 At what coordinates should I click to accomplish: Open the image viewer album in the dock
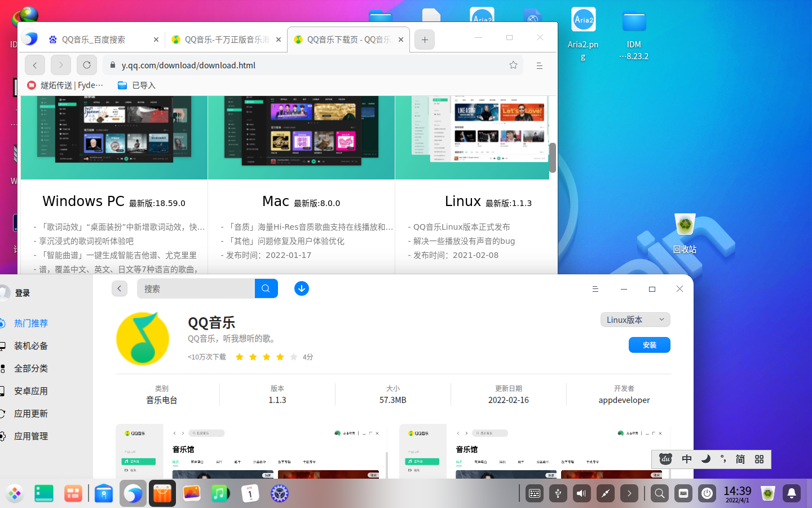click(x=192, y=494)
